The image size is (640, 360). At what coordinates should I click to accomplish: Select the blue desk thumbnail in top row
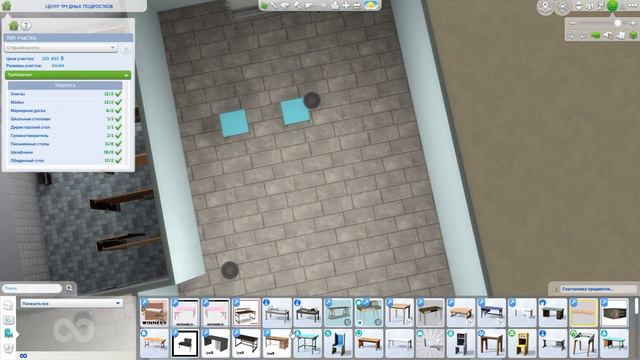tap(491, 313)
